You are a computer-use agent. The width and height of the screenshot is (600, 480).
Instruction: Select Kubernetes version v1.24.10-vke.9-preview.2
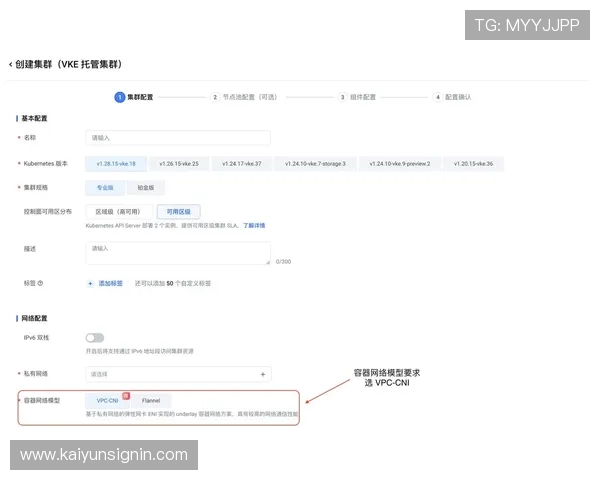399,164
